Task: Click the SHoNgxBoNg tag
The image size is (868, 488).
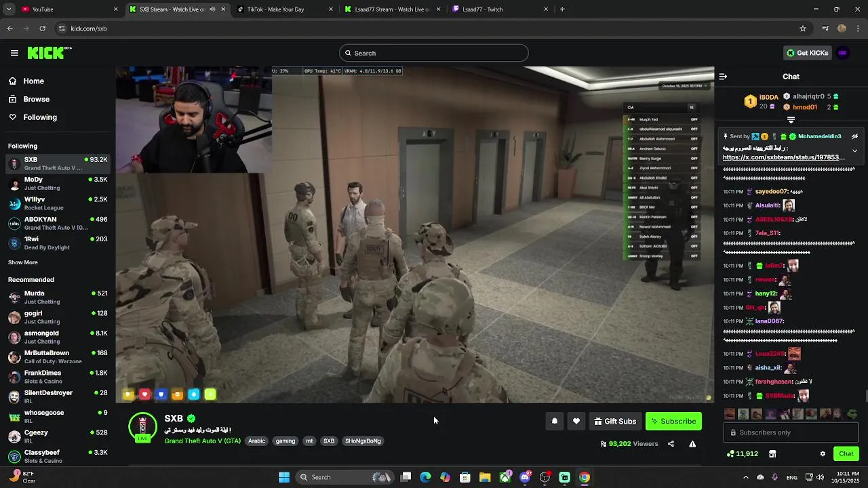Action: point(363,441)
